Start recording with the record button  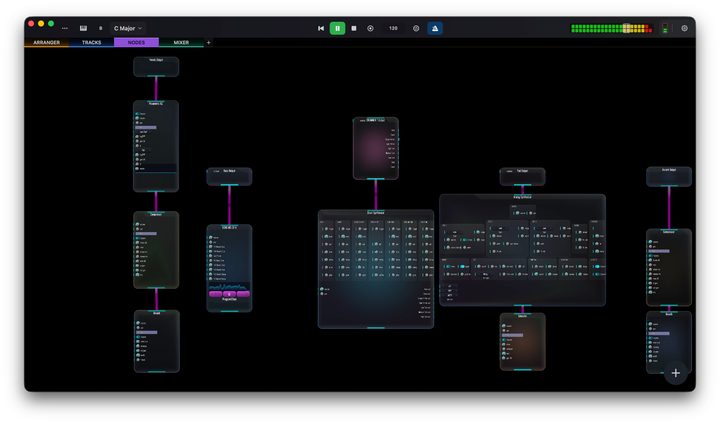(370, 28)
